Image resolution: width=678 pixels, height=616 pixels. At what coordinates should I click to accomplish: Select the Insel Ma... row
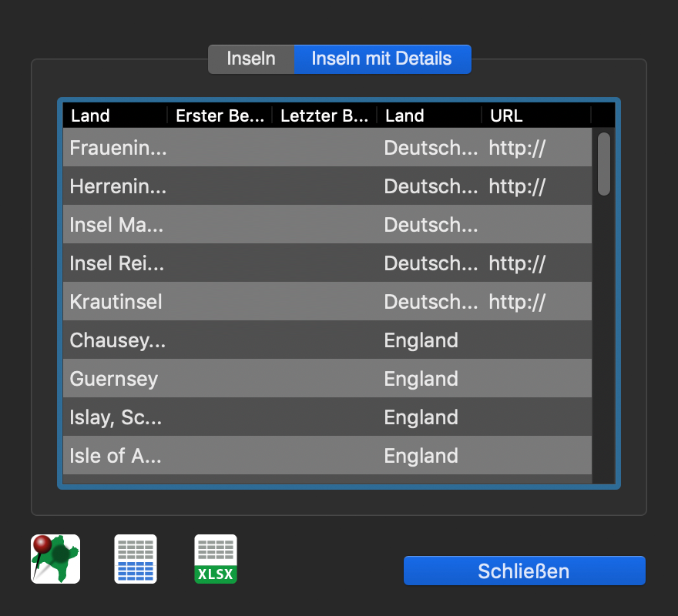(x=327, y=224)
